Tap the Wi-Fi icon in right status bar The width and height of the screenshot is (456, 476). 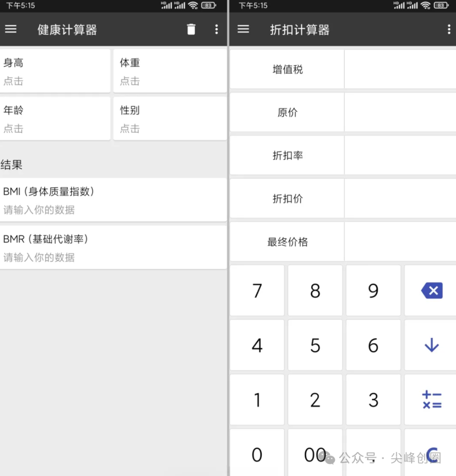(x=426, y=5)
